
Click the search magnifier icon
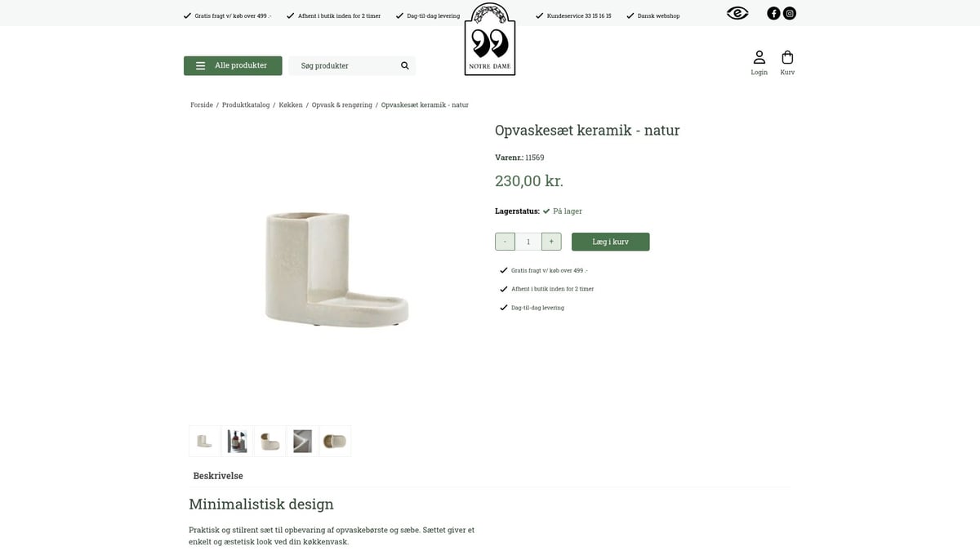(405, 65)
